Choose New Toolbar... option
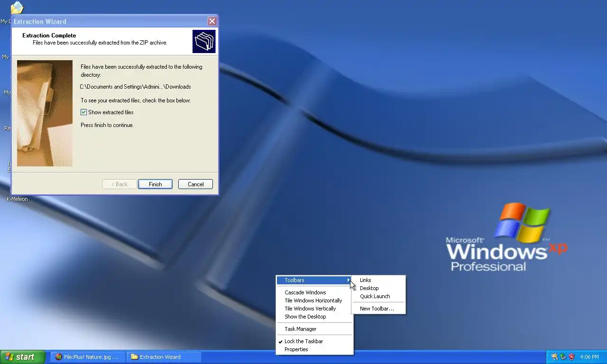The width and height of the screenshot is (607, 364). (x=378, y=309)
